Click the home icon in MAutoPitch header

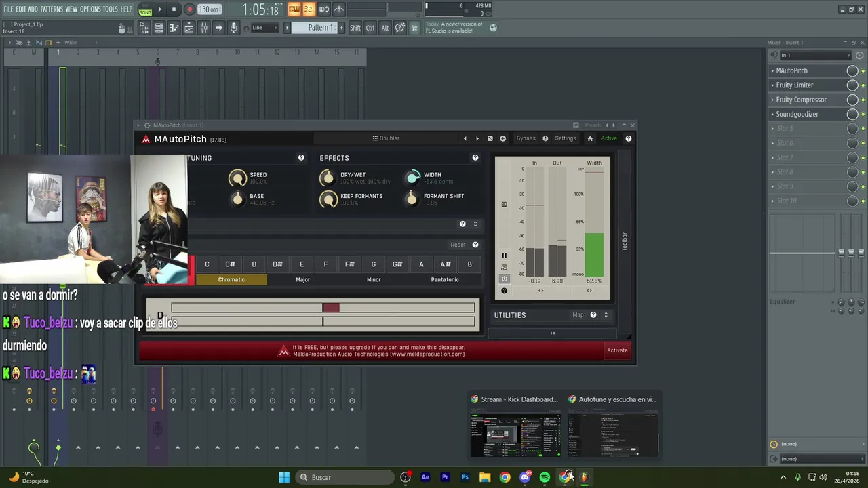point(590,138)
